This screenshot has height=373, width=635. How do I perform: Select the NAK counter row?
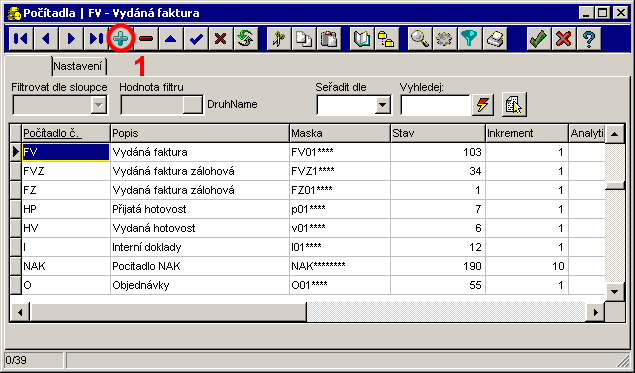click(x=307, y=266)
